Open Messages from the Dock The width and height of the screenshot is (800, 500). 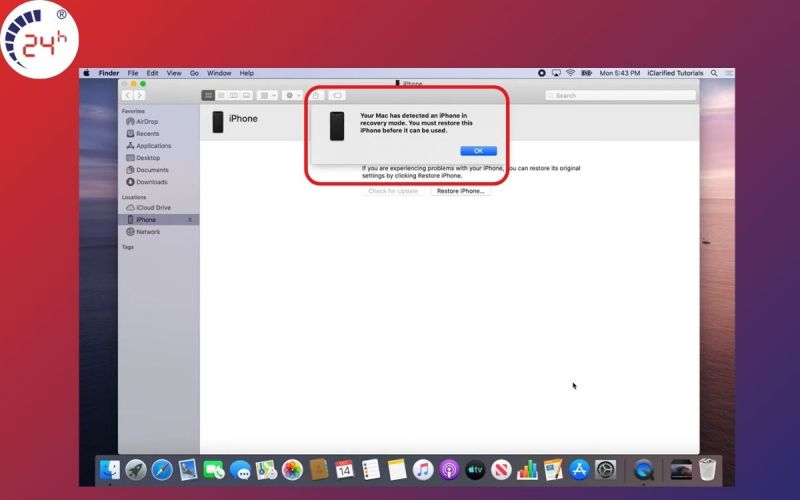240,469
